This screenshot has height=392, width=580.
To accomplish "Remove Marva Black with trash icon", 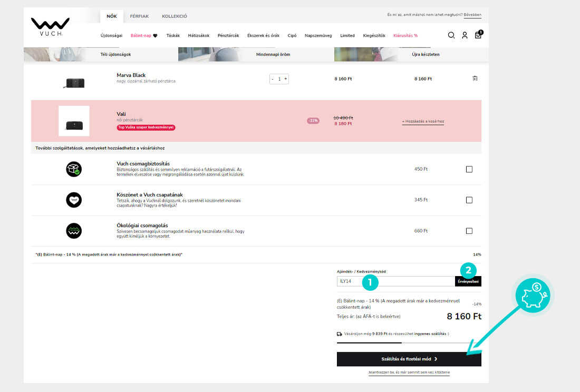I will click(x=475, y=79).
